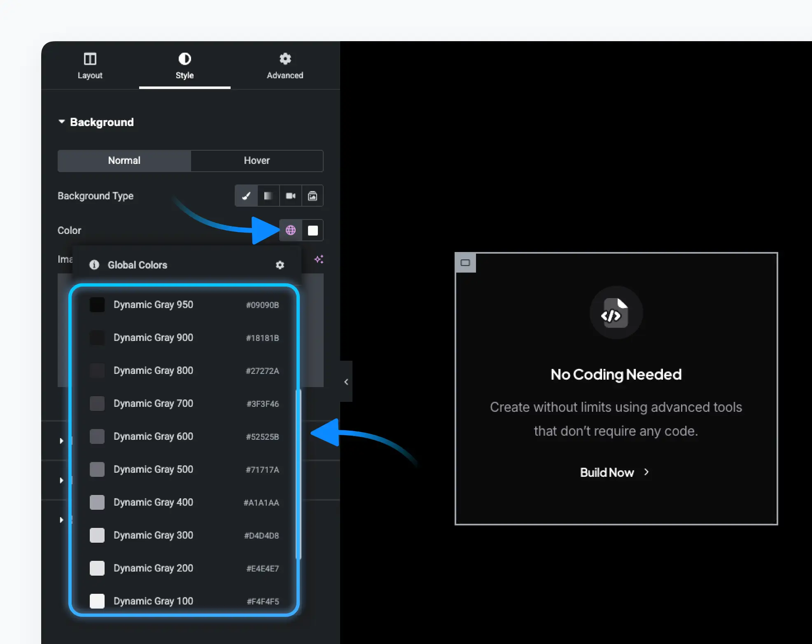Select Dynamic Gray 500 color
Screen dimensions: 812x644
pyautogui.click(x=184, y=469)
